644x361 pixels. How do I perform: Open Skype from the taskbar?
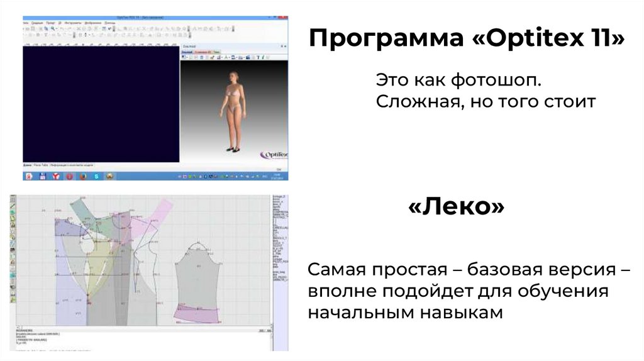96,176
